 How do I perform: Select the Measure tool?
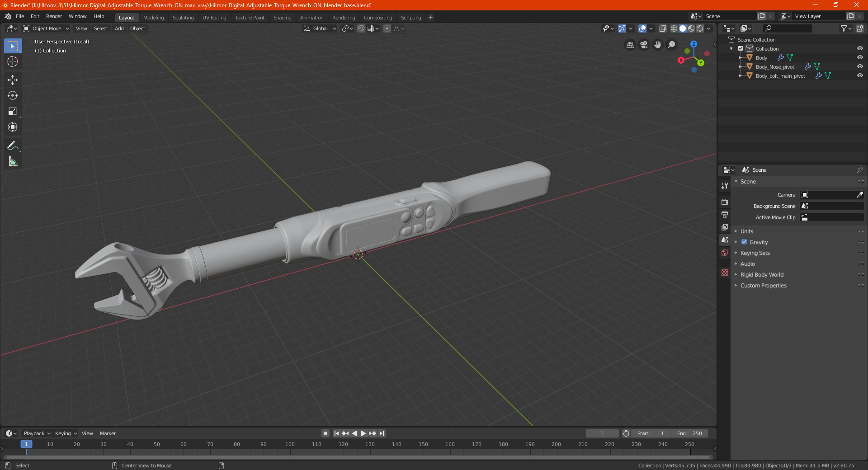[x=13, y=161]
